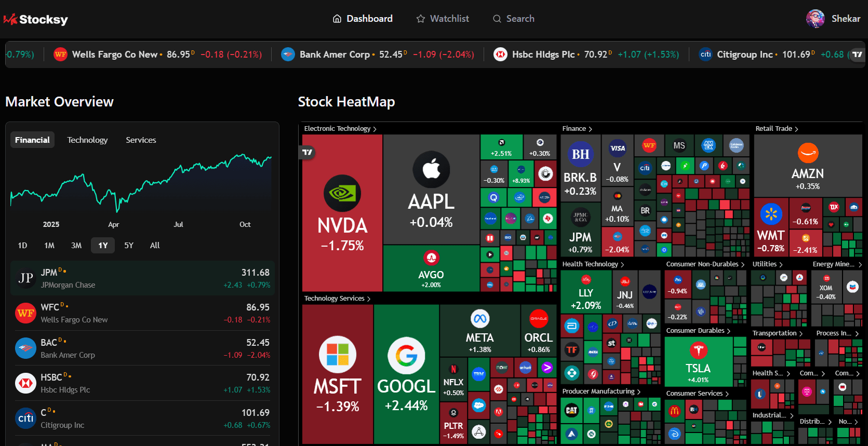This screenshot has height=446, width=868.
Task: Open the Watchlist page
Action: point(443,19)
